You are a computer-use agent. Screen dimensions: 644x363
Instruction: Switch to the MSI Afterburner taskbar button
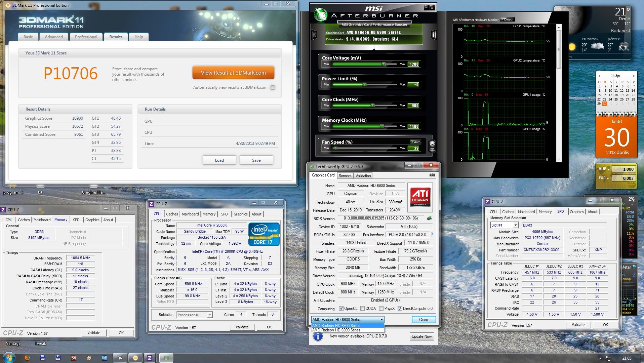120,358
